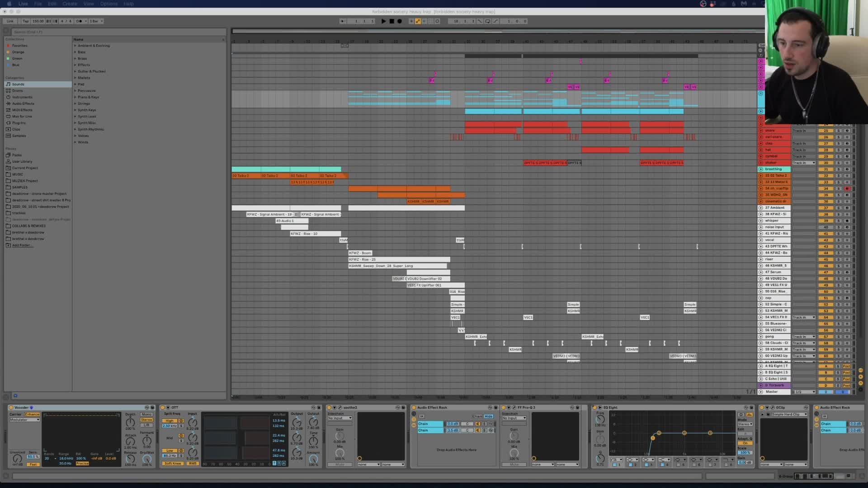The width and height of the screenshot is (868, 488).
Task: Solo track 31 breathing
Action: [x=838, y=169]
